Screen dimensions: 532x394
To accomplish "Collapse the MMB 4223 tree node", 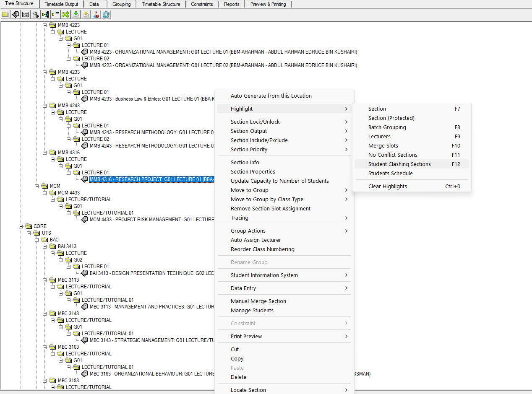I will (x=45, y=25).
